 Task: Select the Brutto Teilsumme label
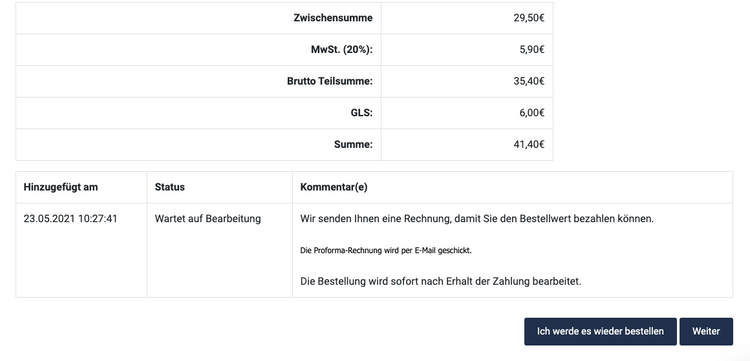pos(330,81)
